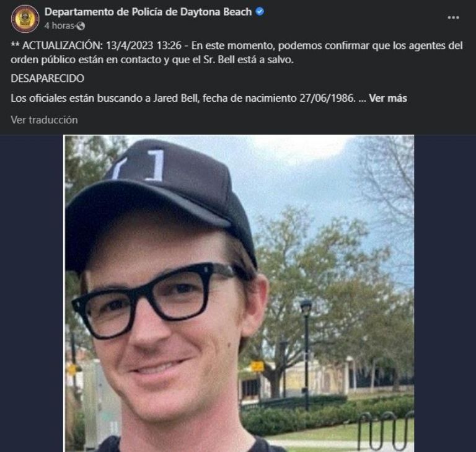Click the "ACTUALIZACIÓN" word in the post

click(x=63, y=45)
